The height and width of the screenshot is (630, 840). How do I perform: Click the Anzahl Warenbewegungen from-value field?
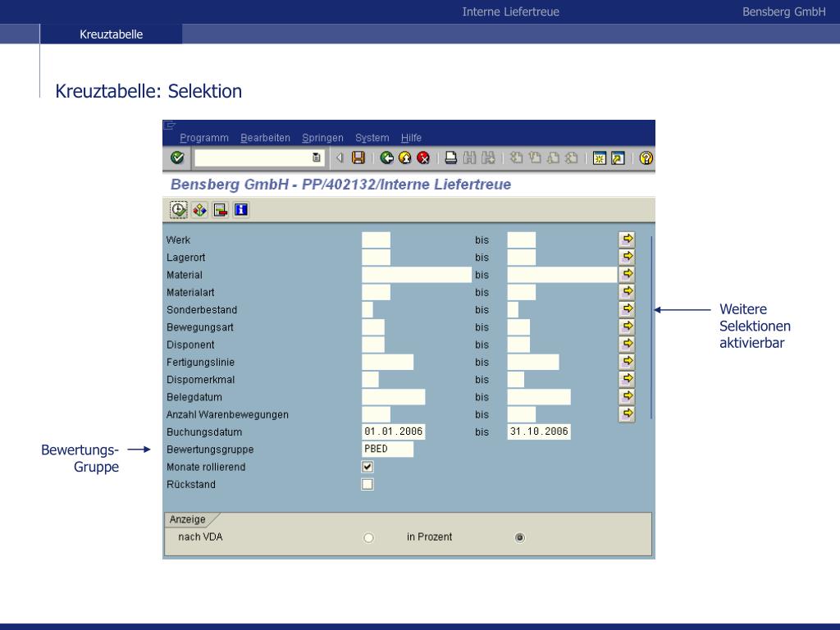pos(376,414)
